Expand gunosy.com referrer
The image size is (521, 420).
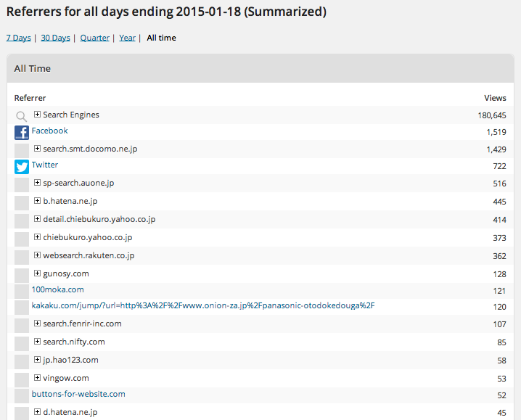[x=37, y=273]
